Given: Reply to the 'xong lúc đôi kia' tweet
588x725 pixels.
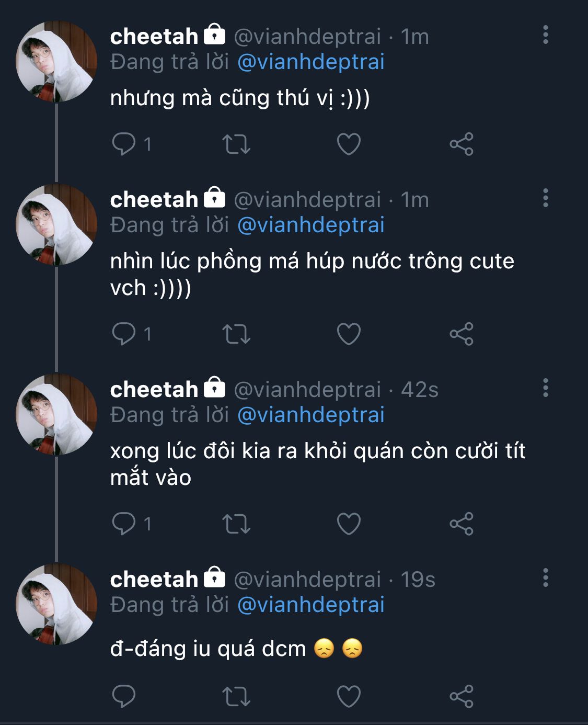Looking at the screenshot, I should pos(124,523).
